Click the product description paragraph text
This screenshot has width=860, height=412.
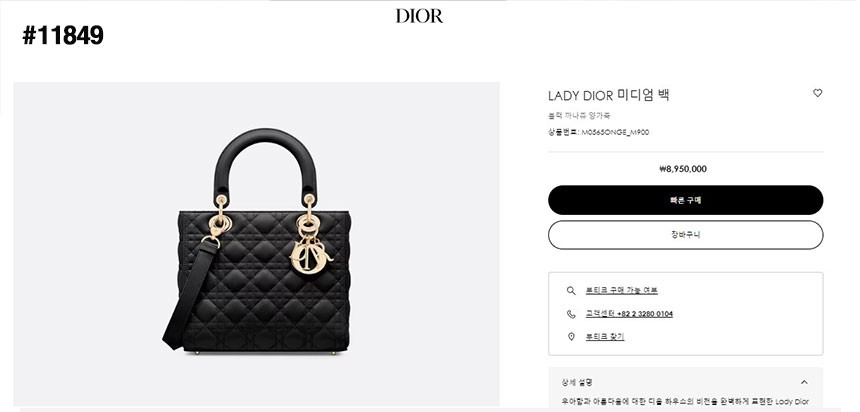click(686, 402)
